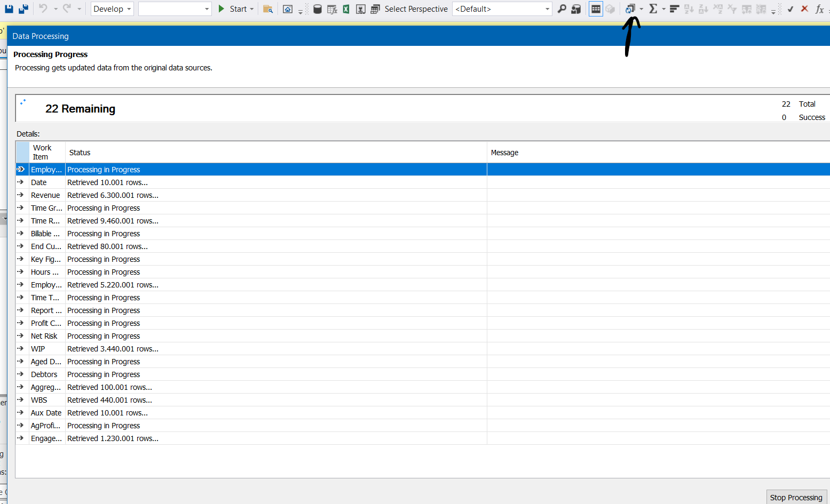This screenshot has height=504, width=830.
Task: Click the Save All icon
Action: pyautogui.click(x=23, y=9)
